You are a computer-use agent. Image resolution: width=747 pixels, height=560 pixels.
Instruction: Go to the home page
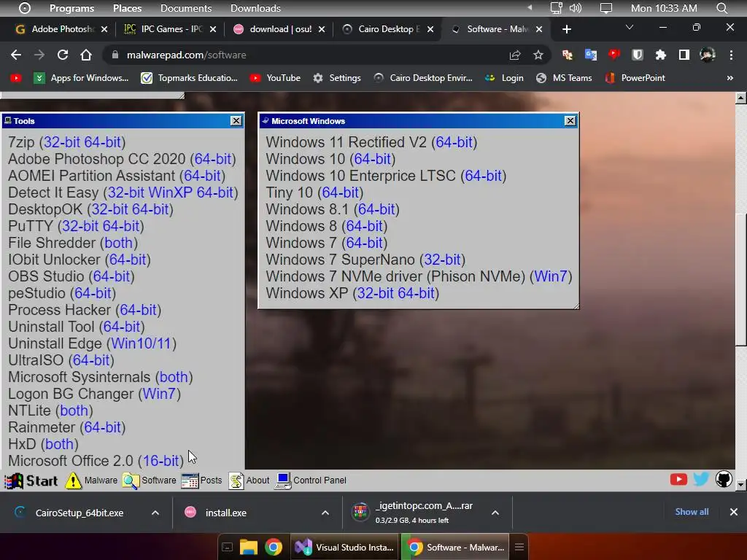[x=86, y=55]
